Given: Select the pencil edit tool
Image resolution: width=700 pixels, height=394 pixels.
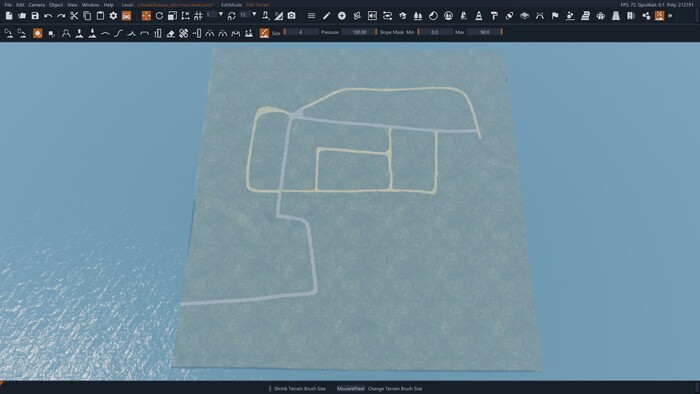Looking at the screenshot, I should coord(326,16).
